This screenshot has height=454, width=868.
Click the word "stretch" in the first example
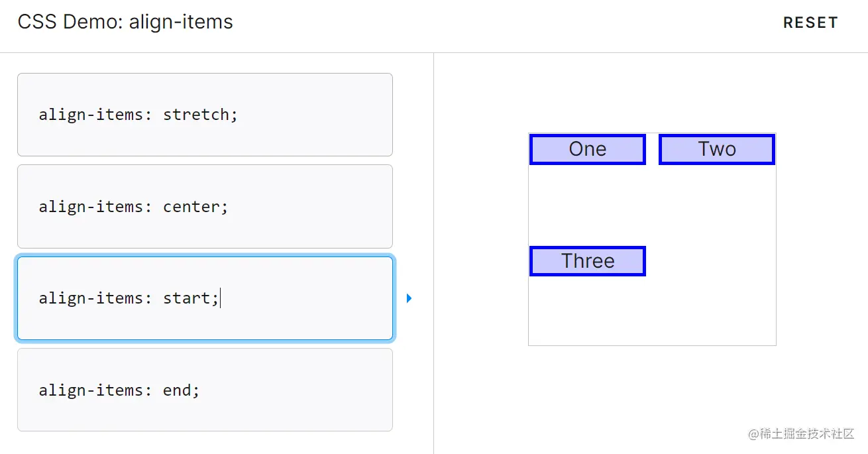[x=196, y=115]
